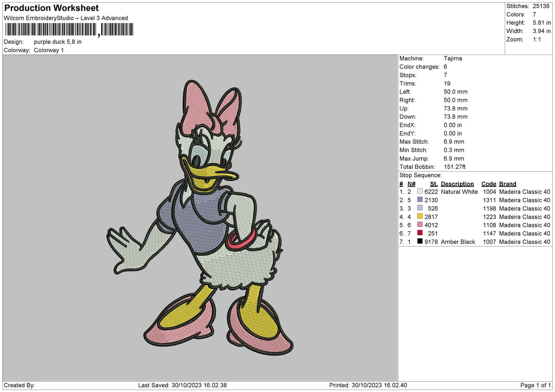Click the 'Amber Black' description

(458, 242)
